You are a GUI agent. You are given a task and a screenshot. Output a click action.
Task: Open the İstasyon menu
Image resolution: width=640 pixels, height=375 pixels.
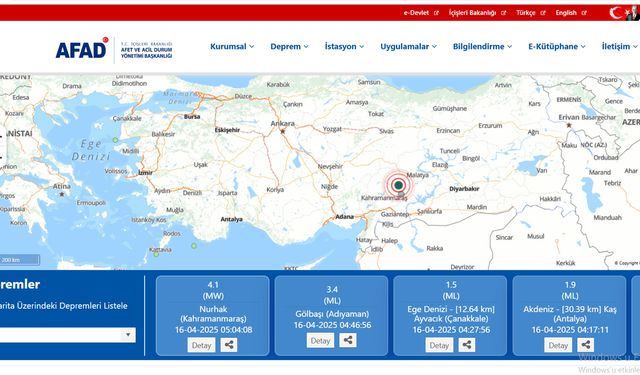click(344, 47)
